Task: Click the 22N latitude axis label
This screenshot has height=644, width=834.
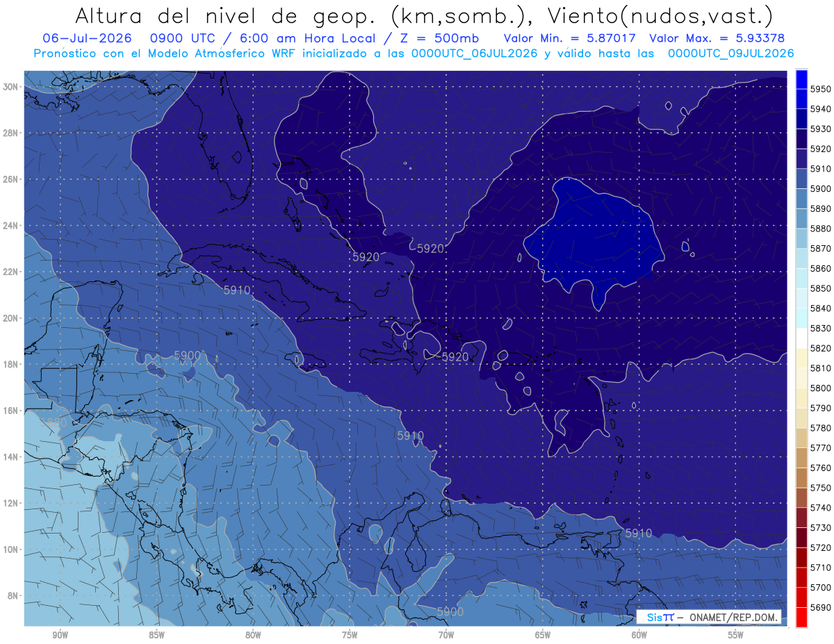Action: tap(10, 272)
